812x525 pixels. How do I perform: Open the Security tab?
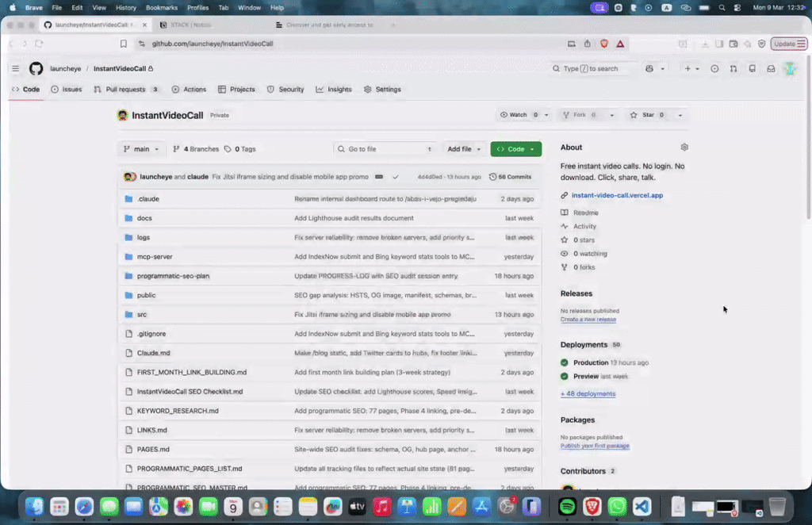(285, 89)
